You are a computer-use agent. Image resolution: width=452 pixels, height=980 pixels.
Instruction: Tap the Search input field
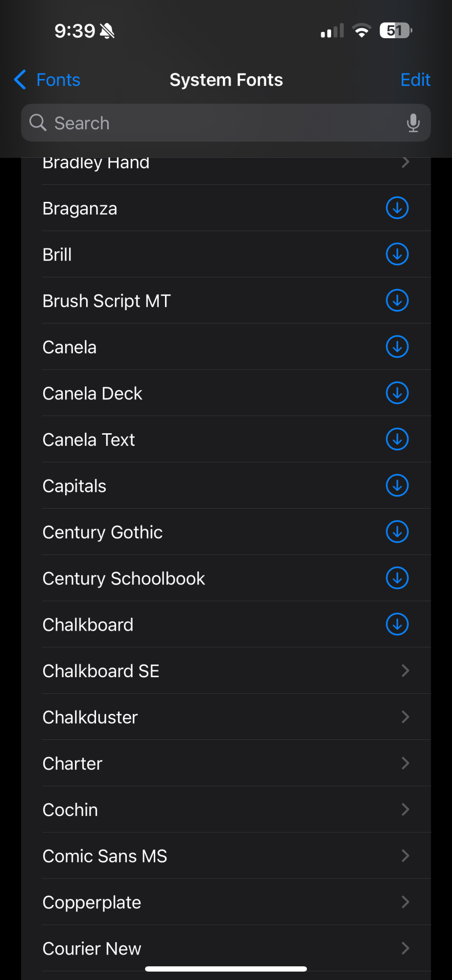(x=215, y=123)
